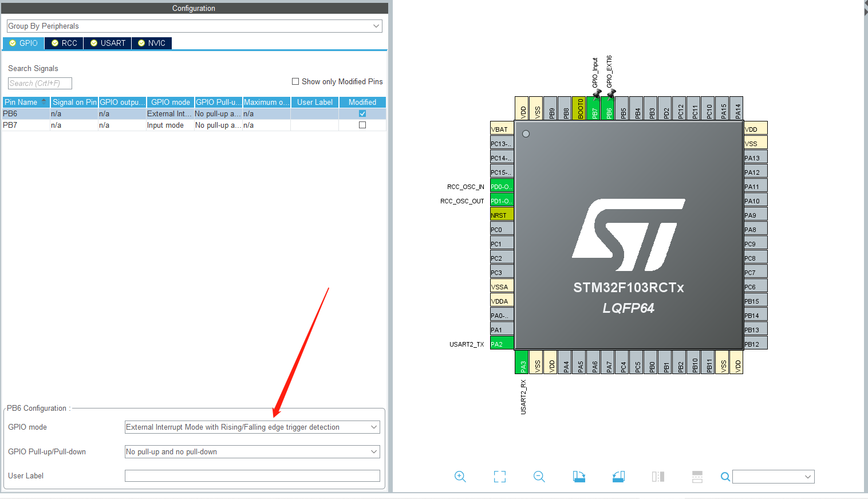This screenshot has height=499, width=868.
Task: Enable Show only Modified Pins checkbox
Action: 295,81
